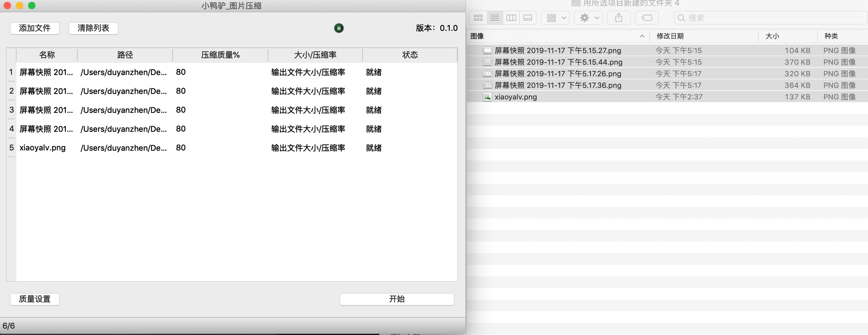This screenshot has height=335, width=868.
Task: Select row number 1 header in table
Action: (12, 72)
